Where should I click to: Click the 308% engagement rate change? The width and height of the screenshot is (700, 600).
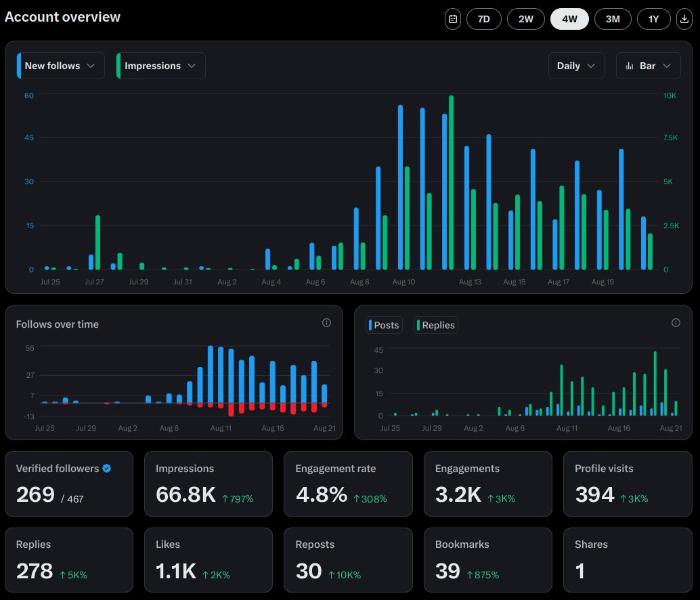[370, 498]
